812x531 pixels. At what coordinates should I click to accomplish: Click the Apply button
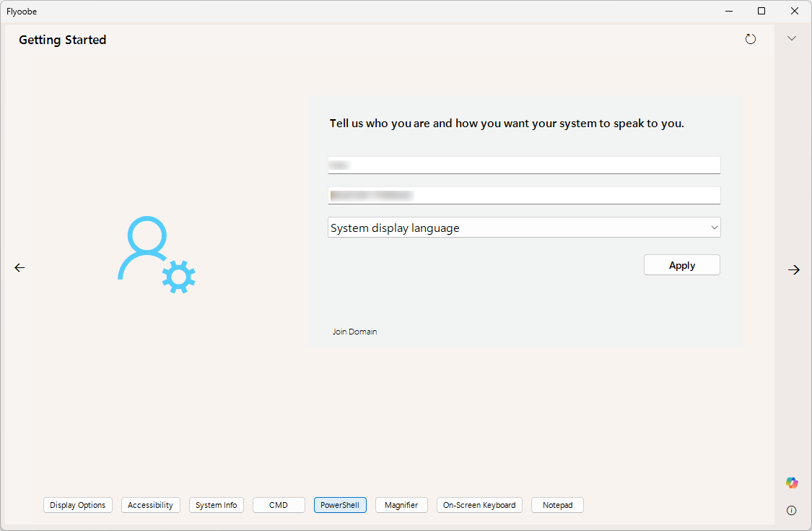point(682,265)
